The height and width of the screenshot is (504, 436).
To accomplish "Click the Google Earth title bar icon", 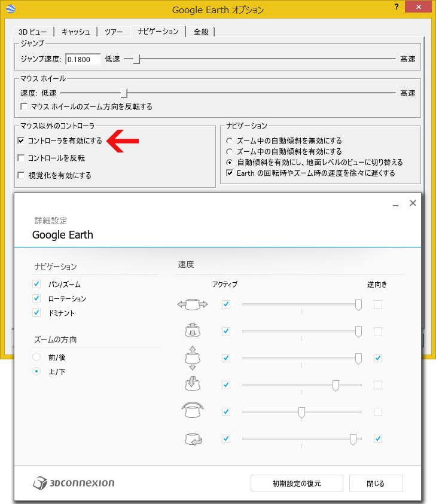I will coord(11,9).
